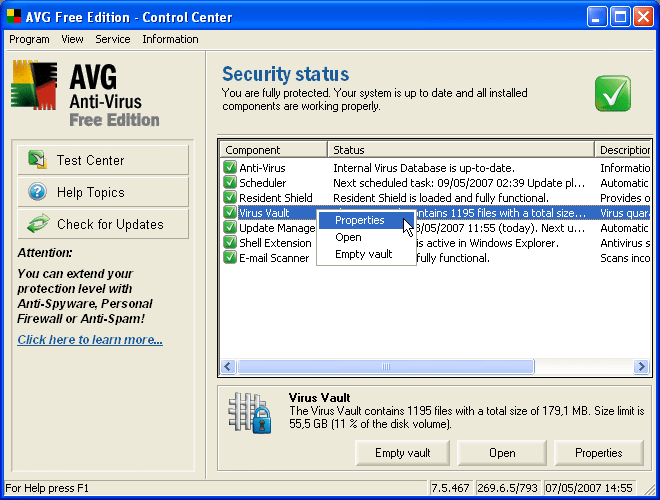Click the 'Security status' heading
Image resolution: width=660 pixels, height=500 pixels.
[x=285, y=74]
